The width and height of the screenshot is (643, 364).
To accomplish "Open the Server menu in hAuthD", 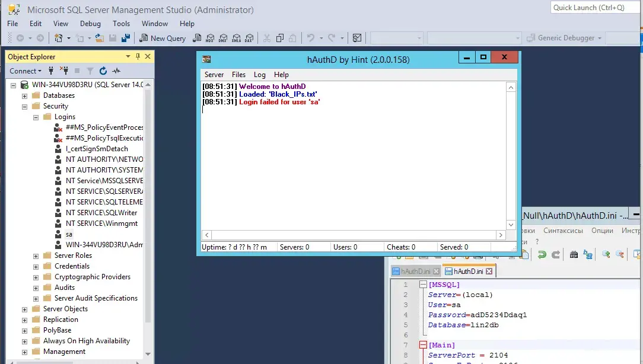I will click(x=214, y=75).
